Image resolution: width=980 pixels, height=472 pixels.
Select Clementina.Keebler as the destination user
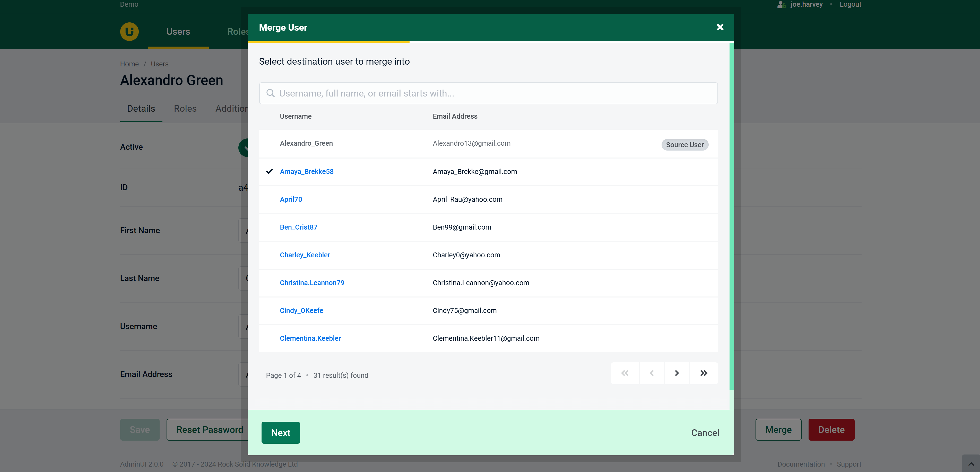click(x=310, y=338)
